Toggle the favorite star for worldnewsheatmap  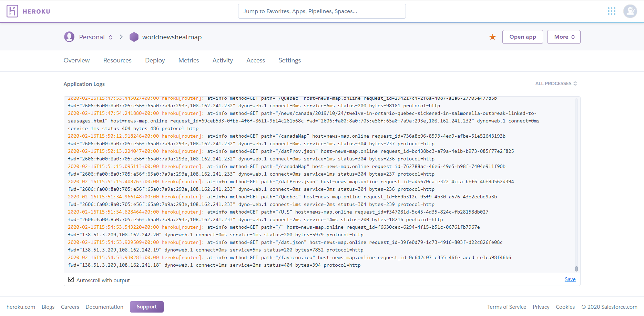click(493, 37)
